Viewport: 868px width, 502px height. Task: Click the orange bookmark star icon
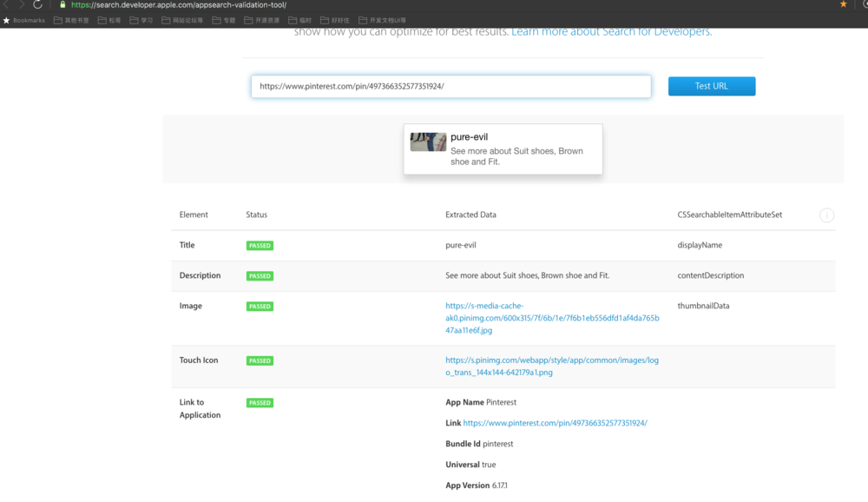point(844,4)
